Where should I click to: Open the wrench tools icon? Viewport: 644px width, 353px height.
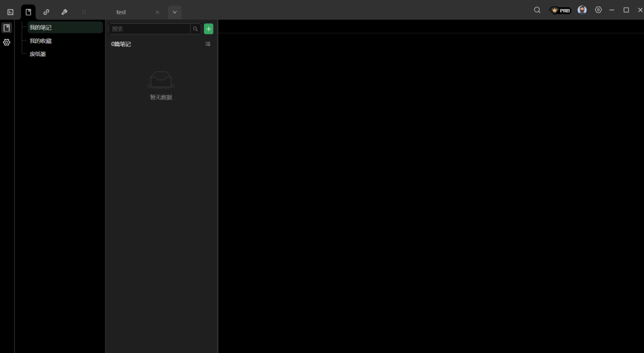pos(64,13)
